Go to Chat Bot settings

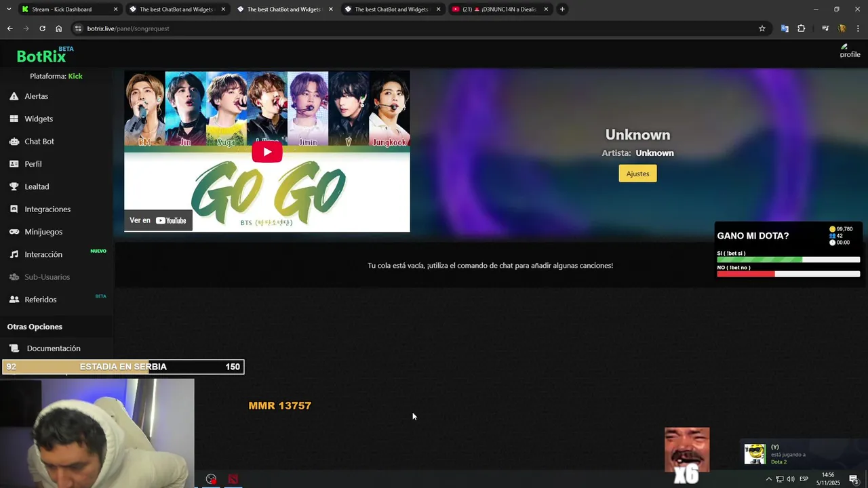click(x=39, y=142)
